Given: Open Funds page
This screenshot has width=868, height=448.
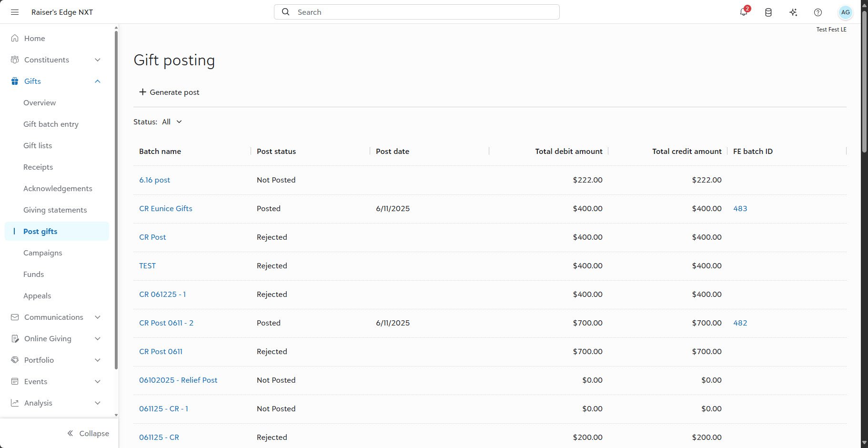Looking at the screenshot, I should (33, 274).
